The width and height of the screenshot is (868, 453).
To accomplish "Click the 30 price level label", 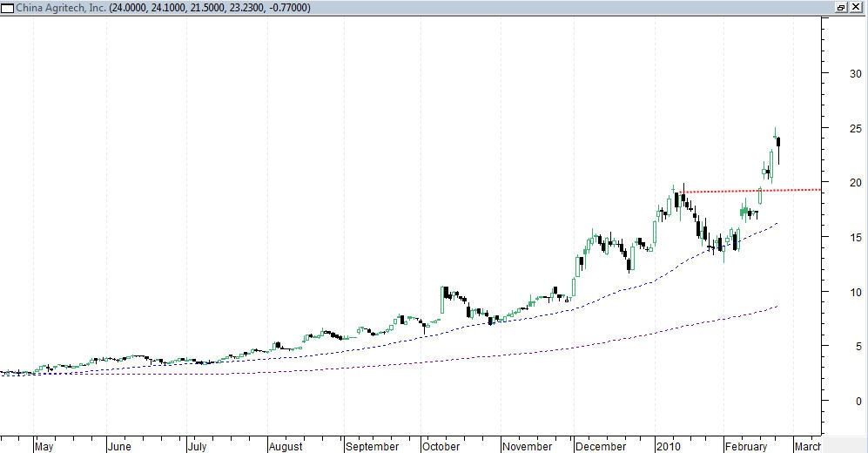I will point(856,74).
